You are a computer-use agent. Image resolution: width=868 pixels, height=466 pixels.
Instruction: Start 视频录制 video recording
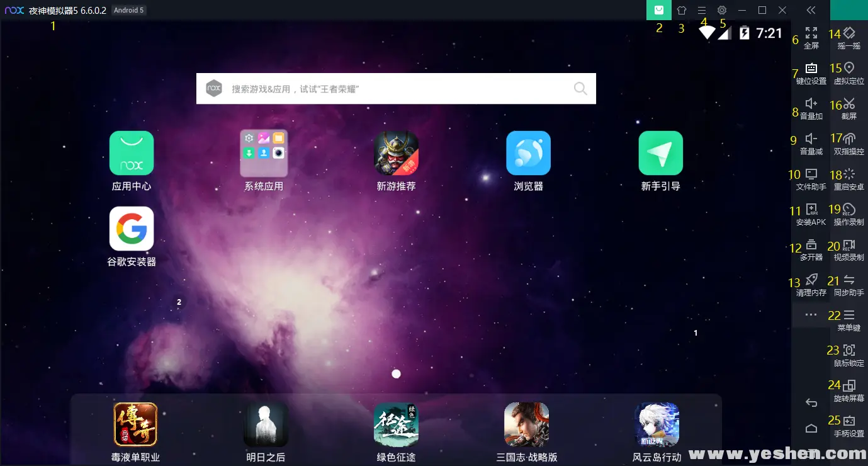849,246
